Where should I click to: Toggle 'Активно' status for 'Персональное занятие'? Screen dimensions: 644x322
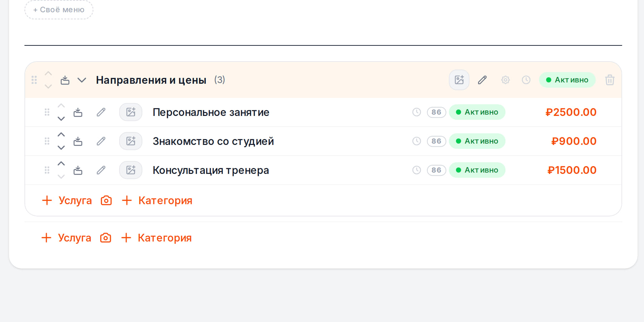click(477, 112)
